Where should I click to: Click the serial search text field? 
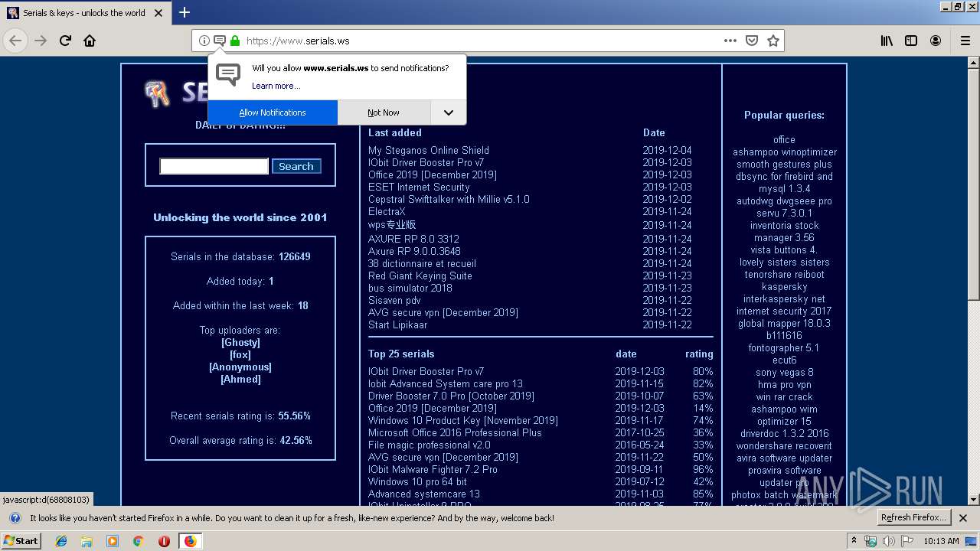click(x=214, y=166)
